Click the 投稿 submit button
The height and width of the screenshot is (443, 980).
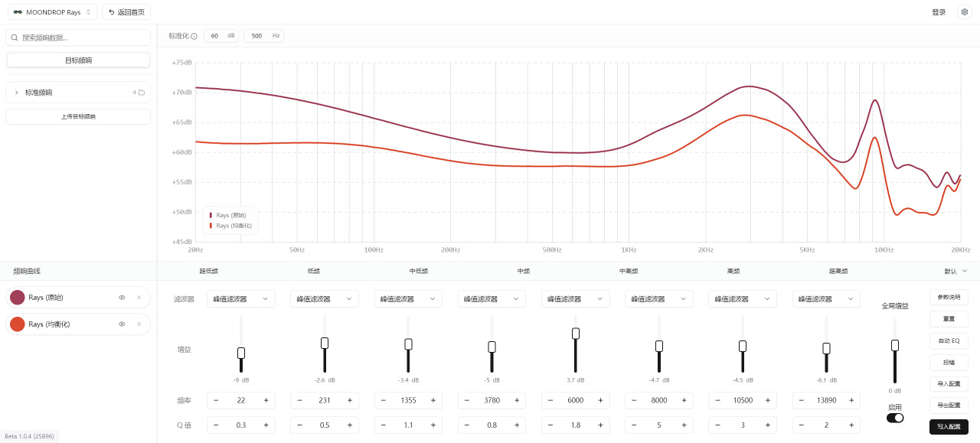point(949,362)
